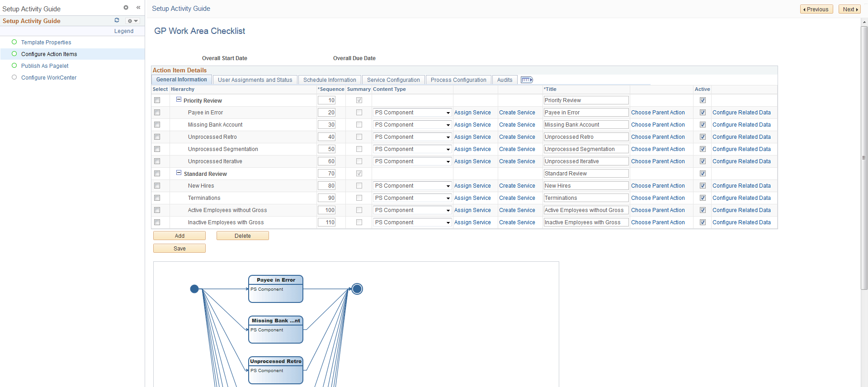
Task: Click Choose Parent Action for Missing Bank Account
Action: pos(658,125)
